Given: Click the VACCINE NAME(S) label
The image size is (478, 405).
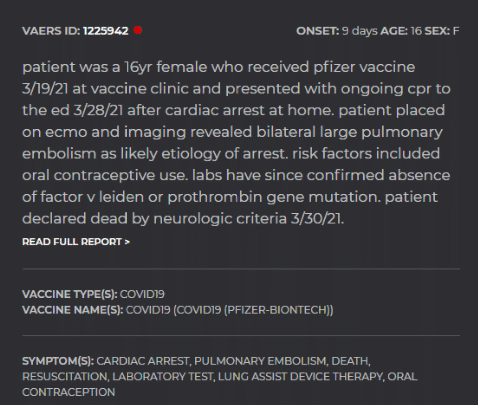Looking at the screenshot, I should click(x=73, y=310).
